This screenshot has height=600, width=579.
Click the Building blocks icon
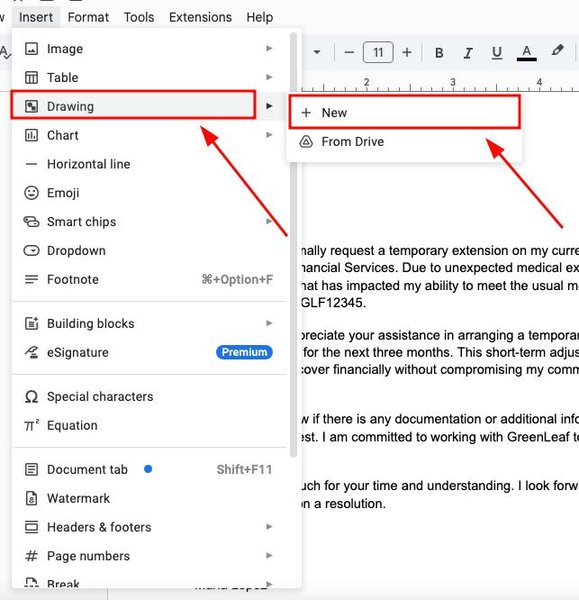(x=31, y=323)
